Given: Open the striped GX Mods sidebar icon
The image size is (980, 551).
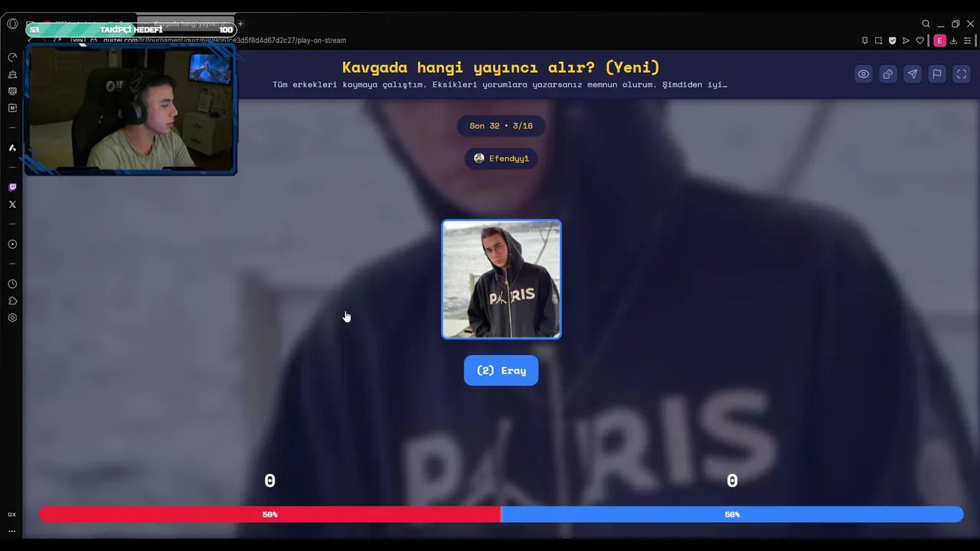Looking at the screenshot, I should pos(12,91).
